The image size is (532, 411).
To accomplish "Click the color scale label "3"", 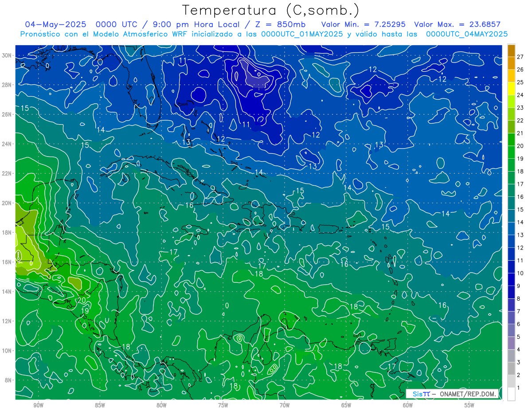I will (x=519, y=362).
